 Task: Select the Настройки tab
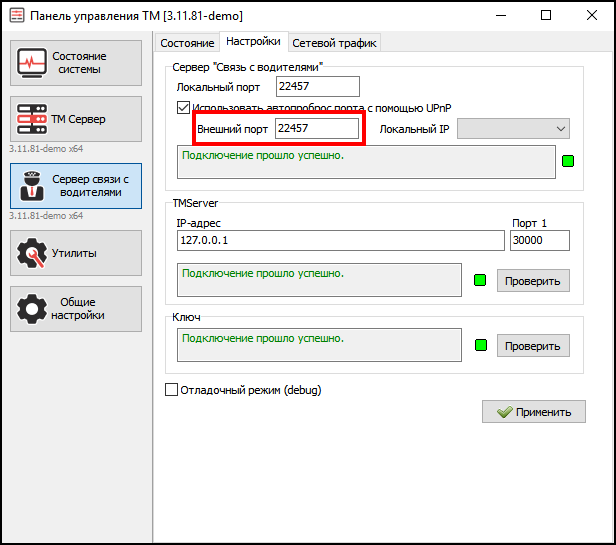(x=253, y=42)
